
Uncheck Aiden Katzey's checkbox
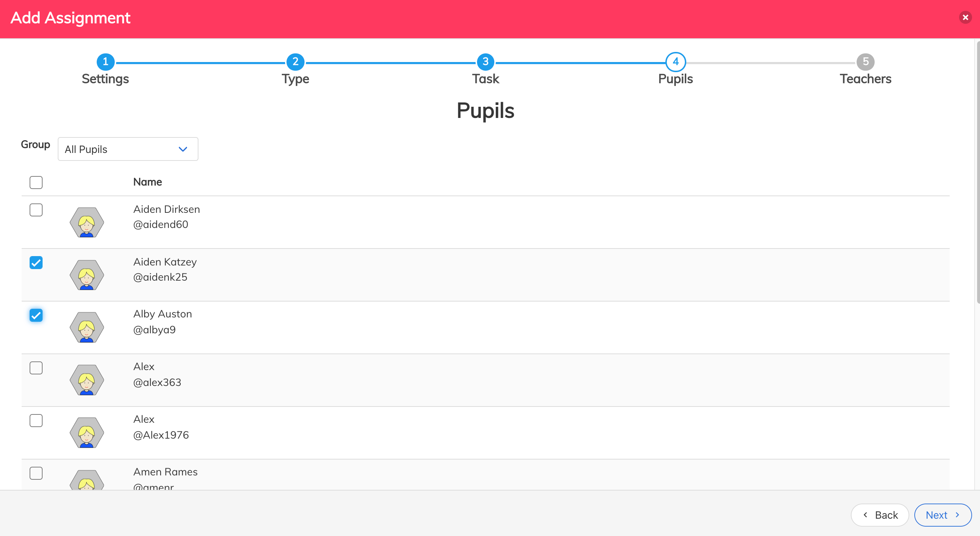(36, 263)
